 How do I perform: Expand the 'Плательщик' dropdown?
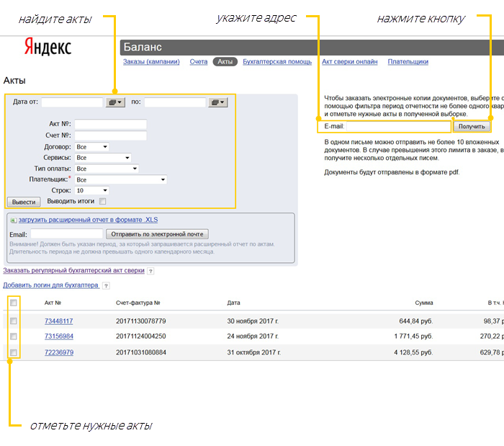[x=121, y=179]
